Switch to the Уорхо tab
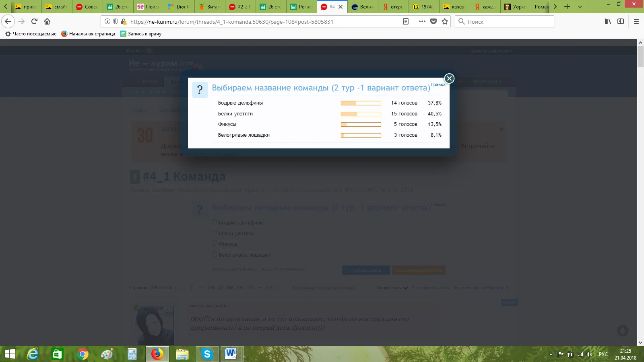 (x=516, y=7)
